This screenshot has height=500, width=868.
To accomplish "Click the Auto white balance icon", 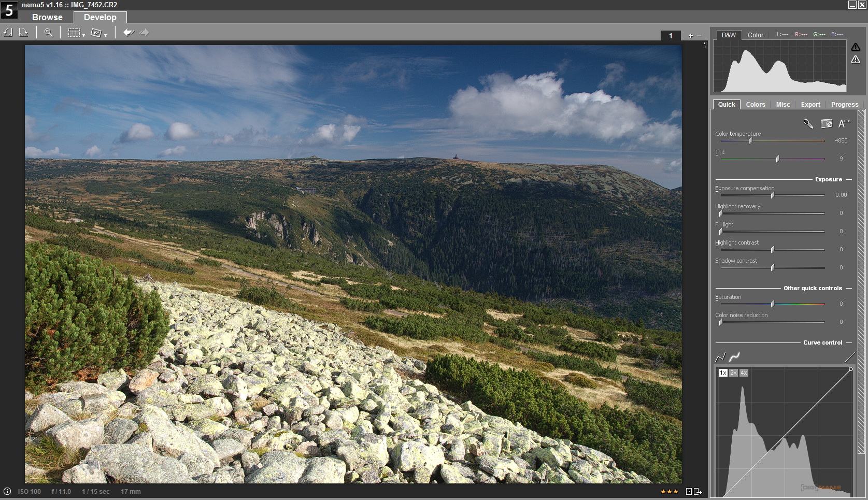I will (x=844, y=123).
